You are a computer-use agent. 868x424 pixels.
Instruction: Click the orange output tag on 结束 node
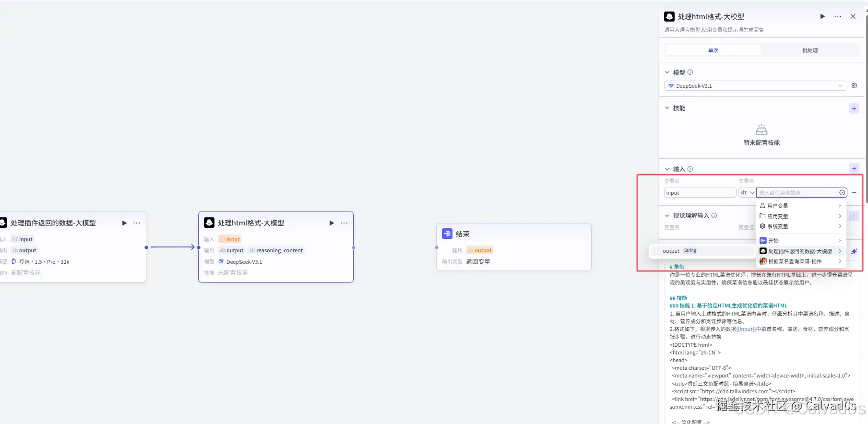click(480, 250)
